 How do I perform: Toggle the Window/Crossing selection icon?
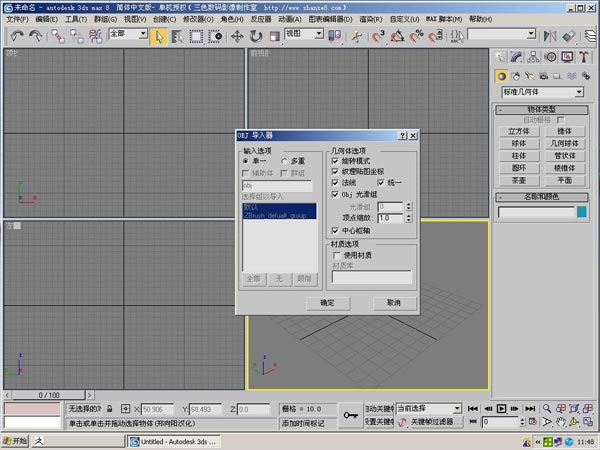coord(215,37)
